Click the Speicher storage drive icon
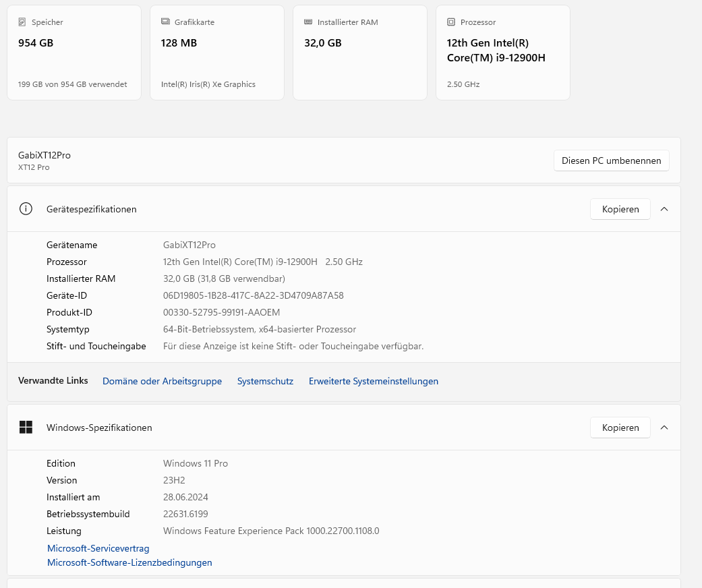Screen dimensions: 702x588 tap(22, 22)
